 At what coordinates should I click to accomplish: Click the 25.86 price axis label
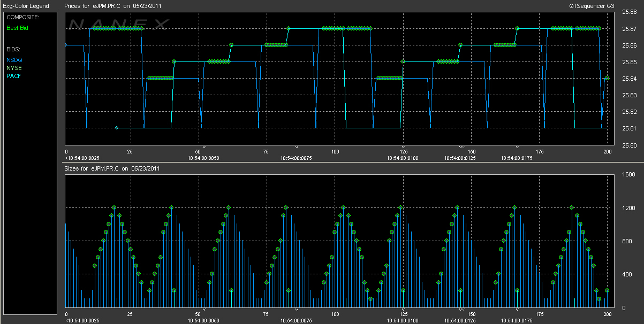click(x=628, y=45)
